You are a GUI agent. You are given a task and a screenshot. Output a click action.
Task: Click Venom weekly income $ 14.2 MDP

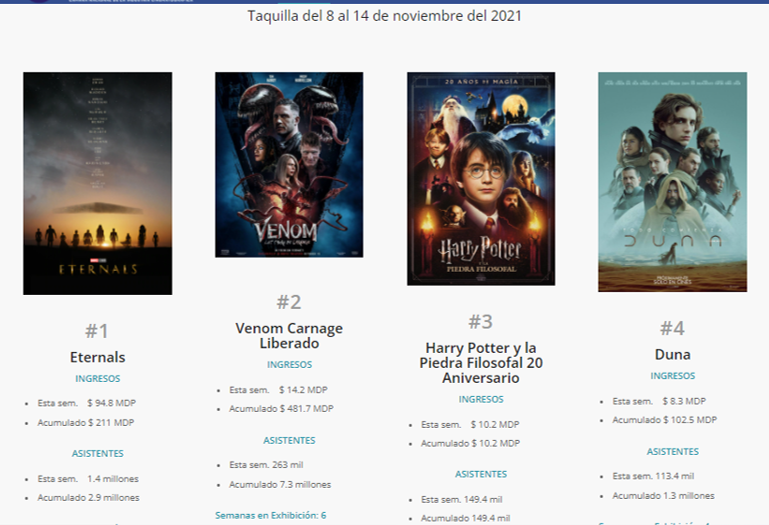coord(279,390)
